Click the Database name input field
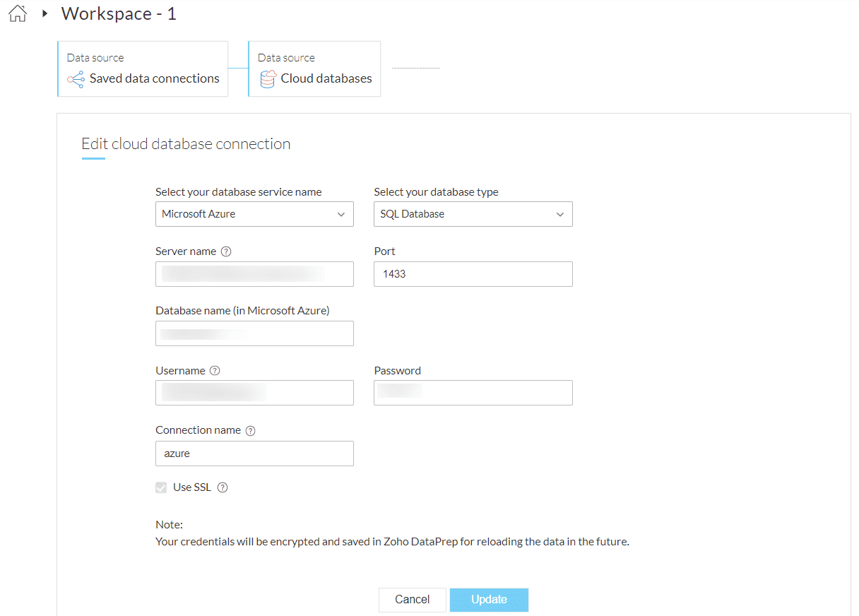 click(254, 333)
